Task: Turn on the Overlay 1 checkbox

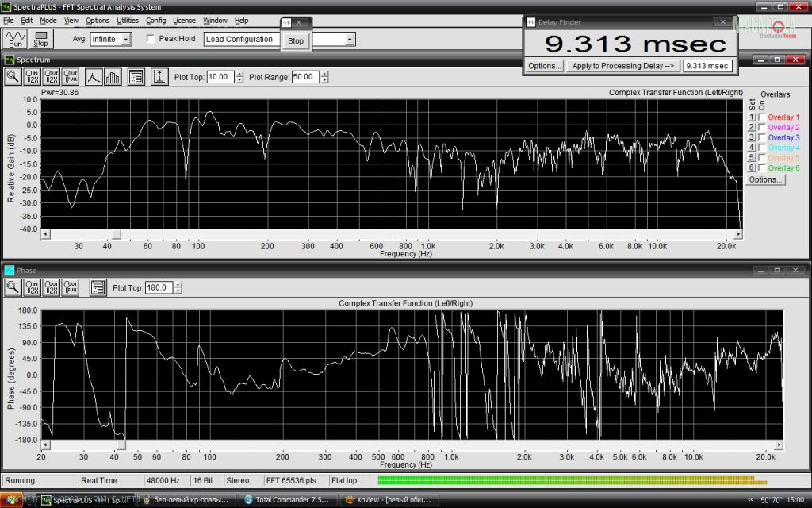Action: tap(762, 117)
